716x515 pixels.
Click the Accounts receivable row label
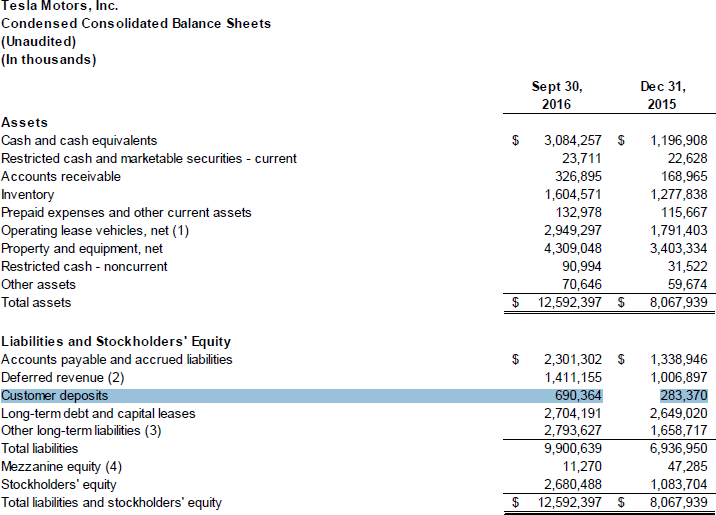click(61, 177)
